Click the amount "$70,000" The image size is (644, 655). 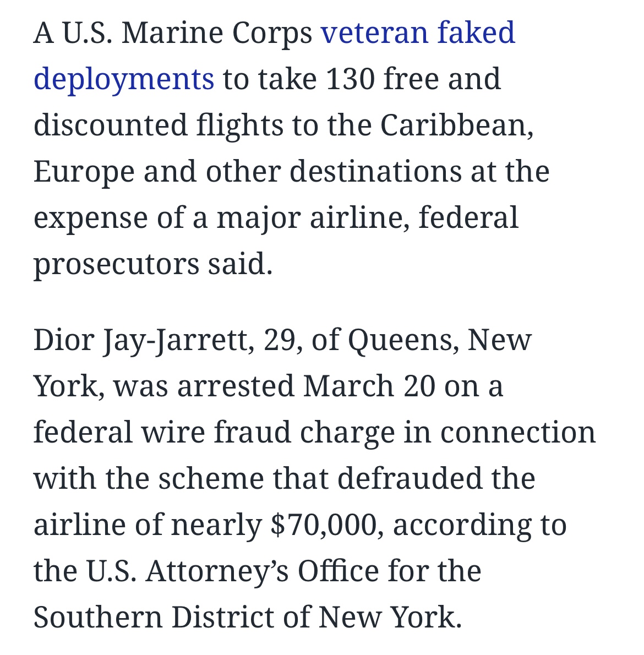(323, 525)
